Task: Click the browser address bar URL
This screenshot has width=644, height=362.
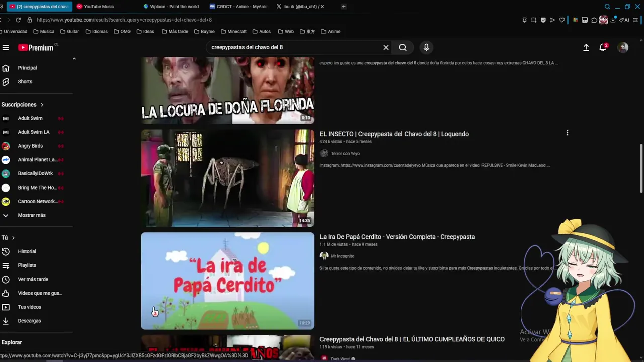Action: (x=124, y=20)
